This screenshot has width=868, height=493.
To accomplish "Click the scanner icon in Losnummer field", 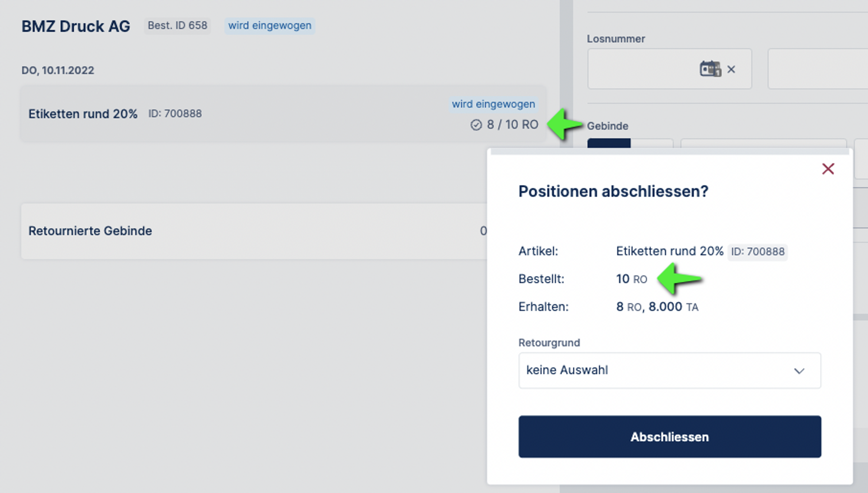I will click(710, 69).
